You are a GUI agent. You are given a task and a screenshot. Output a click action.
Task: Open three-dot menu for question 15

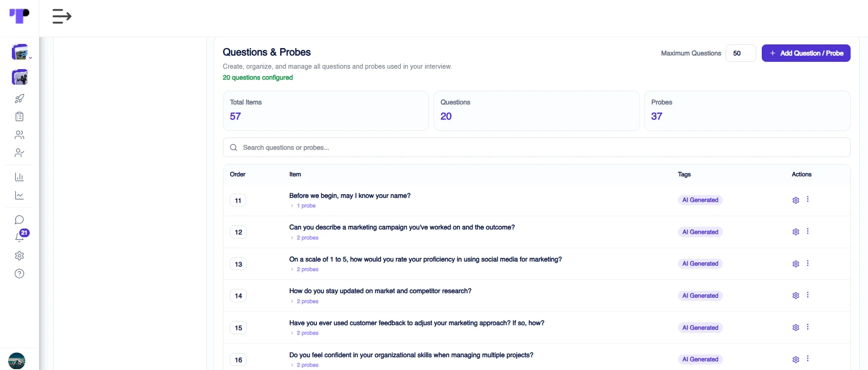tap(808, 327)
